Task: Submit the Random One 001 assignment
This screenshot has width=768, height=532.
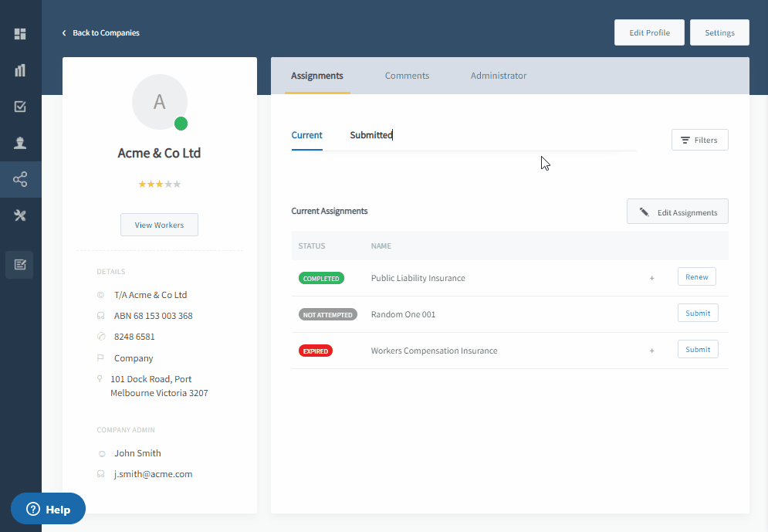Action: [698, 313]
